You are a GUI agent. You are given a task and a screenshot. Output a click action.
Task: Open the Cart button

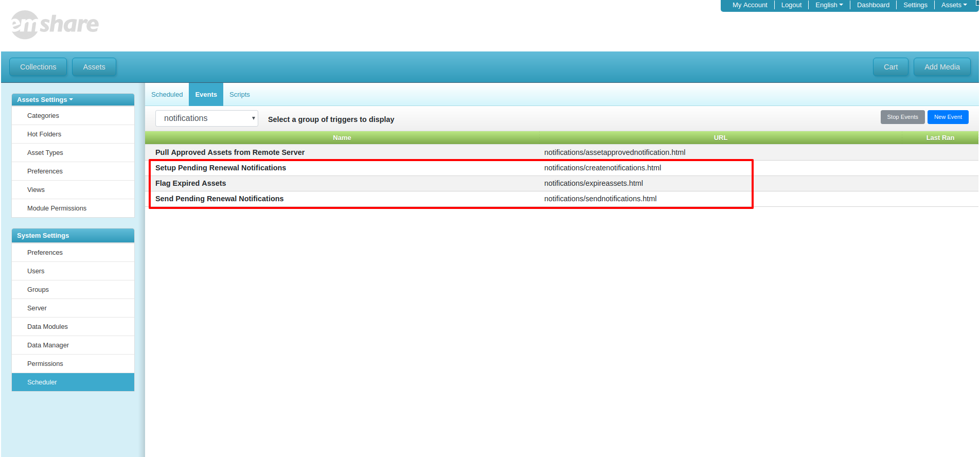890,67
